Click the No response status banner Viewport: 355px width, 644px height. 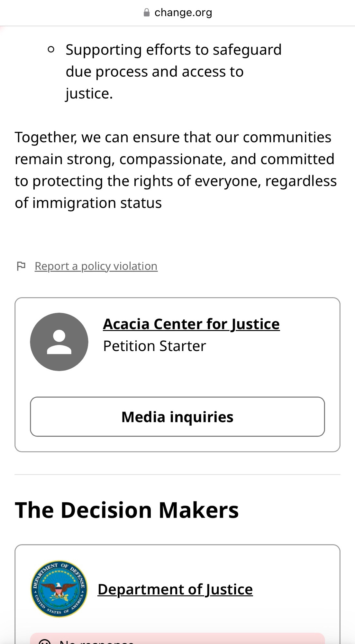pos(177,639)
